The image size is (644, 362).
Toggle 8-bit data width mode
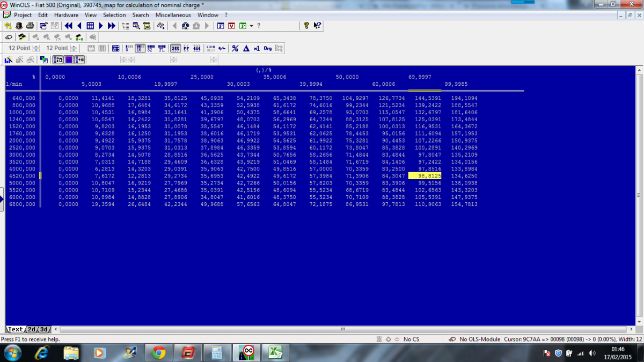click(x=129, y=48)
